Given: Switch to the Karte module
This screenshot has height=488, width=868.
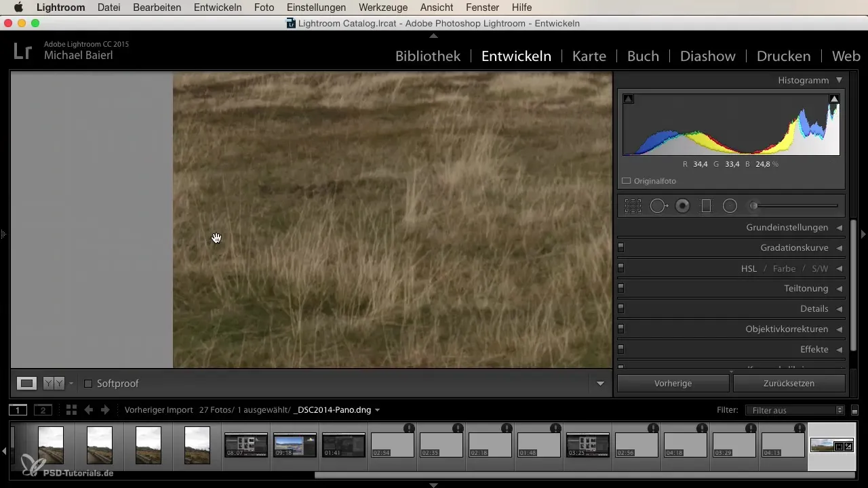Looking at the screenshot, I should coord(589,56).
